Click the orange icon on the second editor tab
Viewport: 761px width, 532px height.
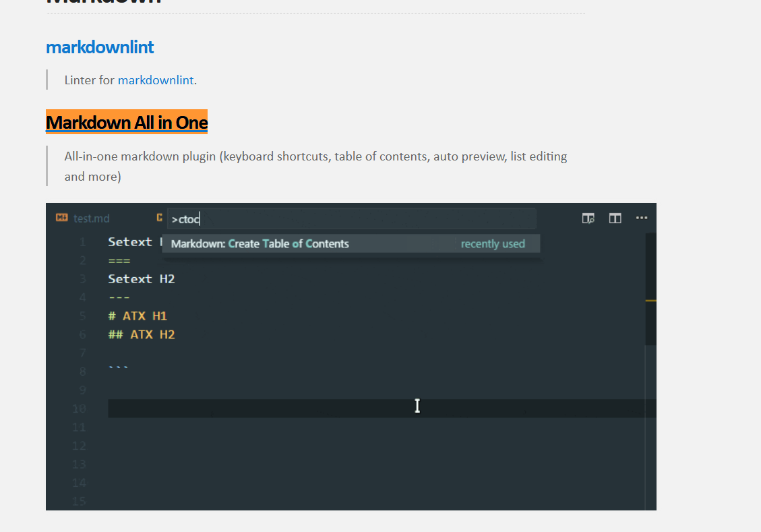[159, 218]
